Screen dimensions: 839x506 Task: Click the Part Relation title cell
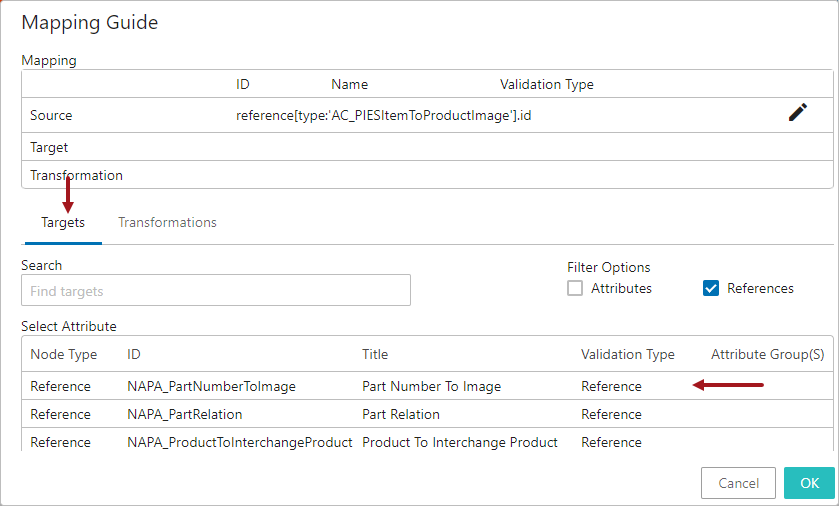(x=401, y=414)
